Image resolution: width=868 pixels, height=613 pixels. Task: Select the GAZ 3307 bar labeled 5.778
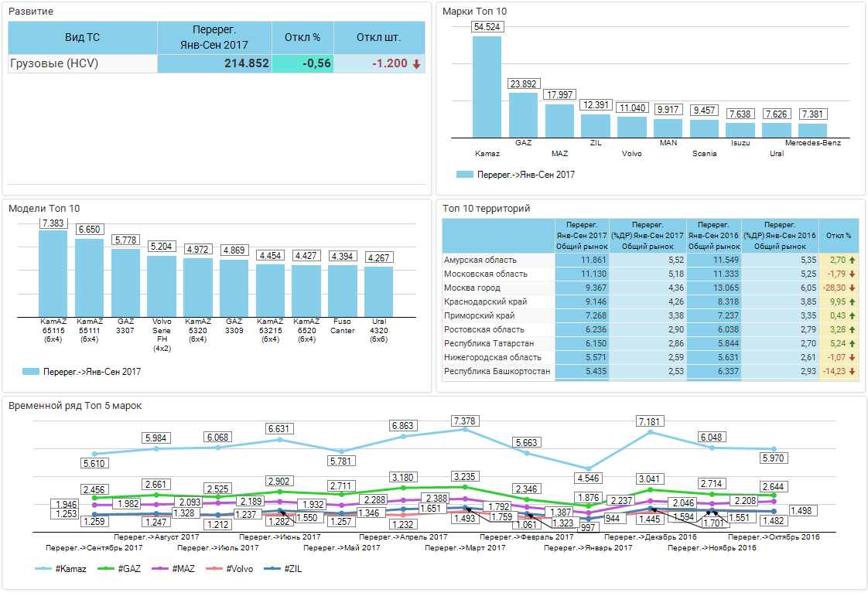(x=125, y=283)
